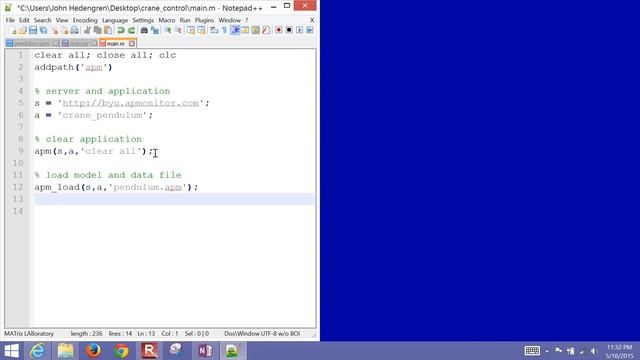Click the Save recorded macro icon
The image size is (640, 360).
310,30
